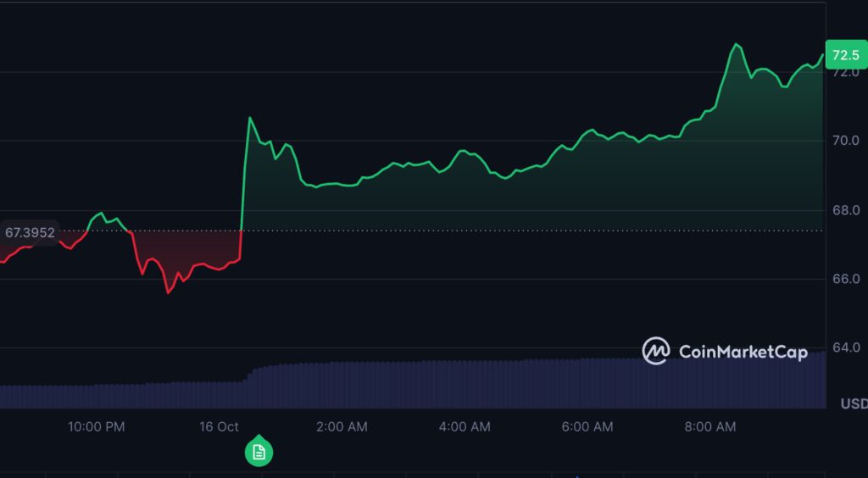Viewport: 868px width, 478px height.
Task: Click the 10:00 PM time axis label
Action: 97,427
